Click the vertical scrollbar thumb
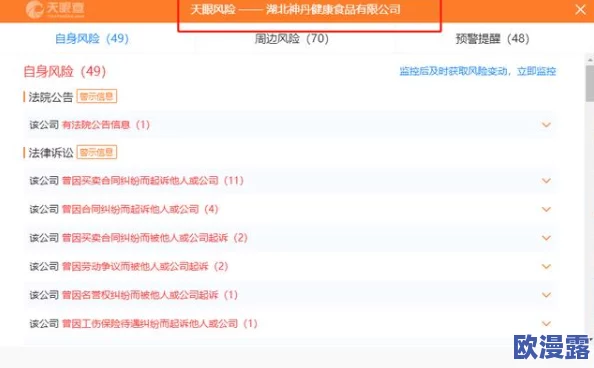This screenshot has height=368, width=594. tap(589, 83)
